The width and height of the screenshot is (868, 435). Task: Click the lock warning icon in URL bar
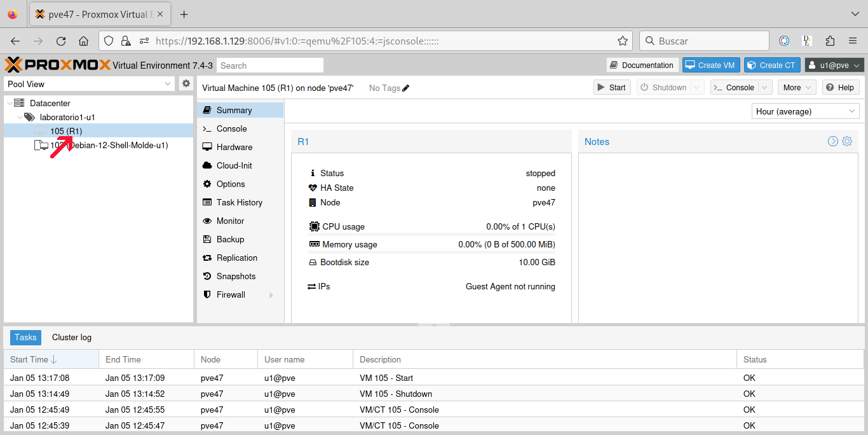126,41
